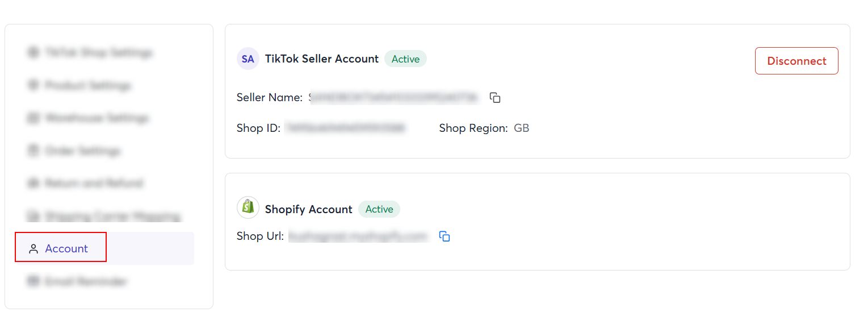
Task: Click the Shopify Account Active badge
Action: (379, 209)
